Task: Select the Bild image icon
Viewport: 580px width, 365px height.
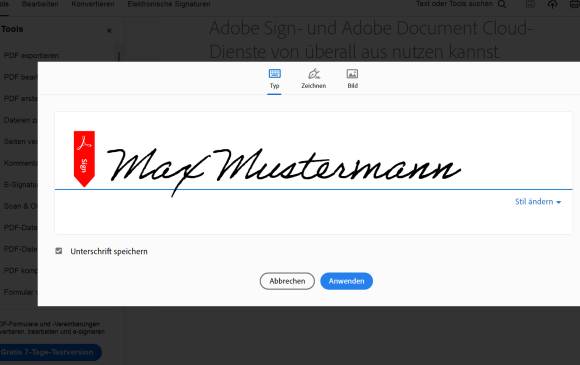Action: 352,74
